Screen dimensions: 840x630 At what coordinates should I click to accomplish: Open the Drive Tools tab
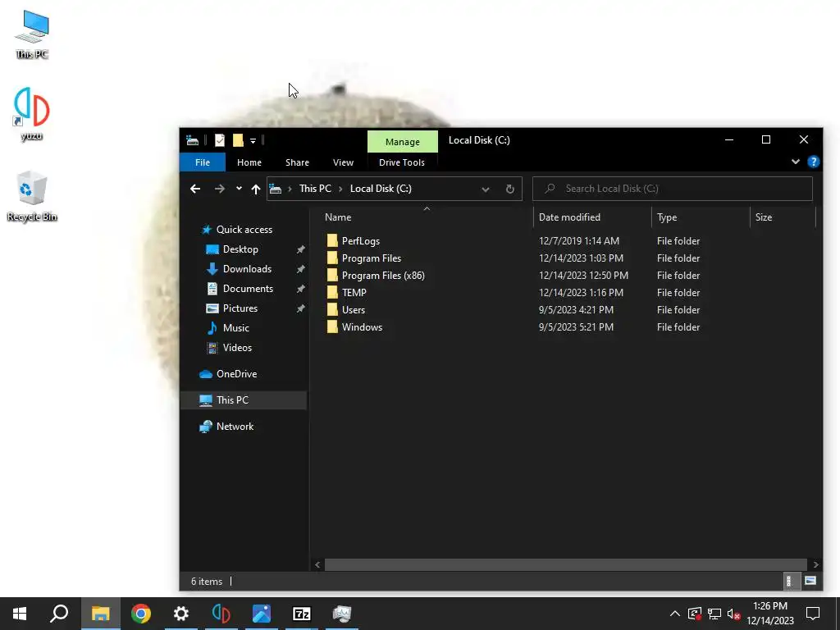pyautogui.click(x=402, y=162)
